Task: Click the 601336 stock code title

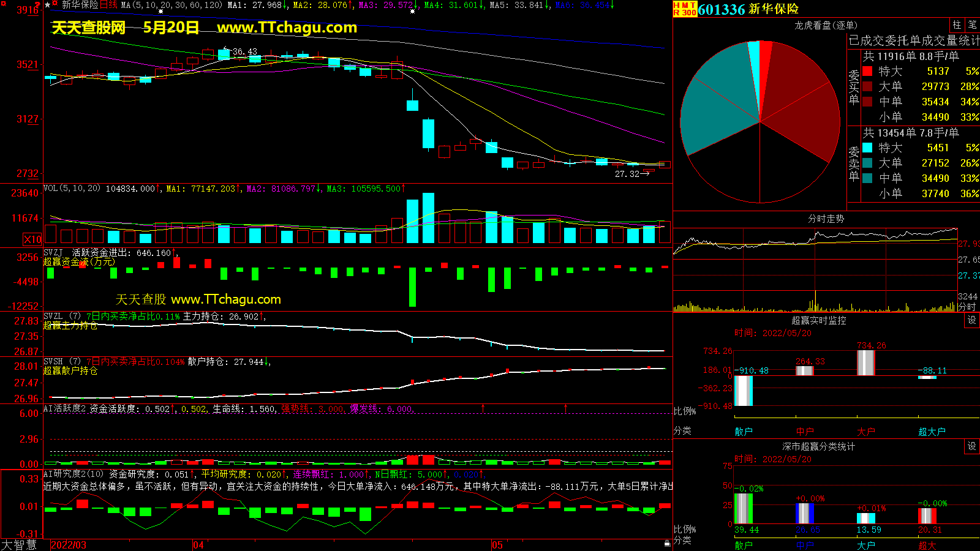Action: tap(721, 9)
